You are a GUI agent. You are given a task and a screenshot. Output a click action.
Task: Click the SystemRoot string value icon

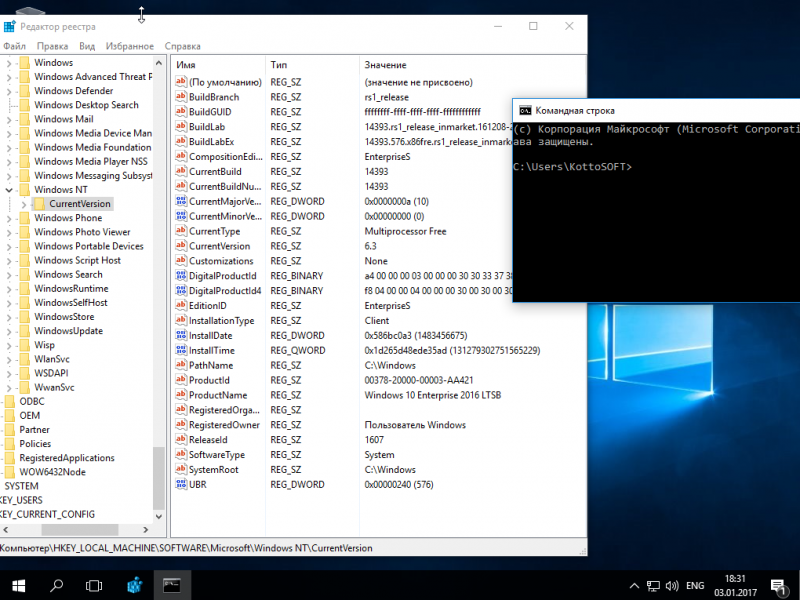click(181, 469)
